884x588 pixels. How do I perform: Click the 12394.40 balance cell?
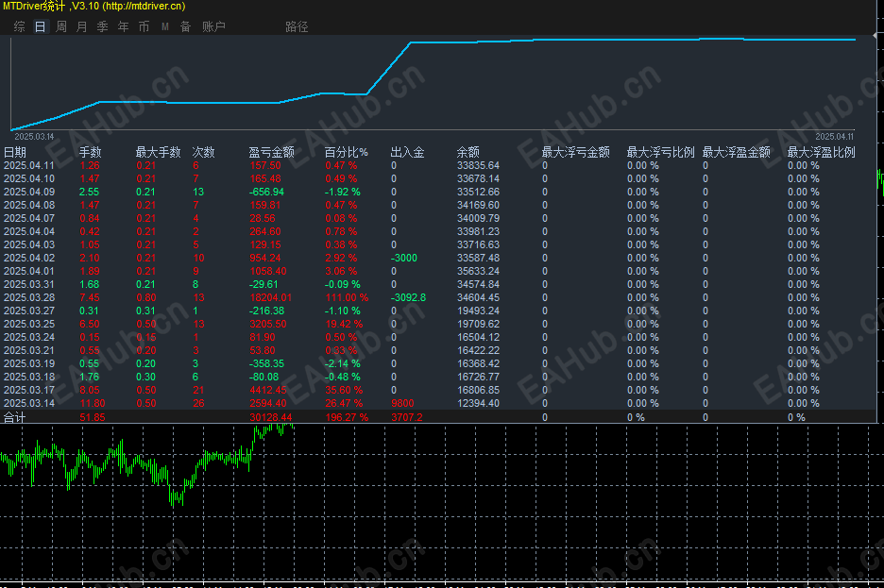point(478,403)
